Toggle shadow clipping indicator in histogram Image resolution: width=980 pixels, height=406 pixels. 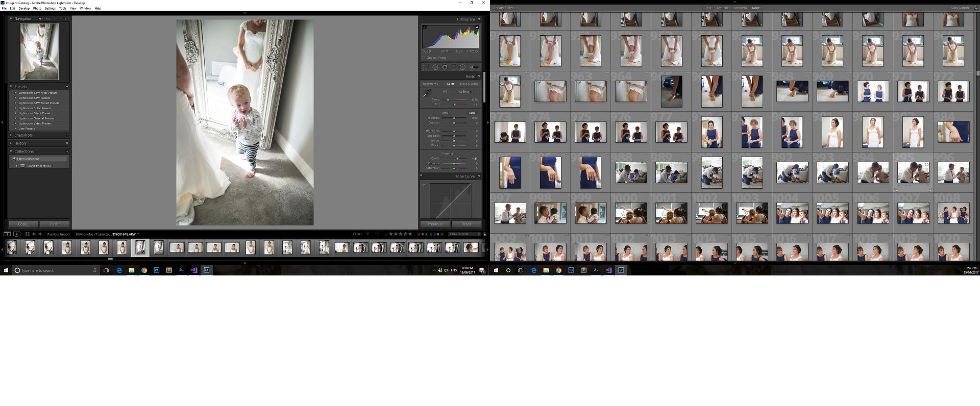click(424, 27)
